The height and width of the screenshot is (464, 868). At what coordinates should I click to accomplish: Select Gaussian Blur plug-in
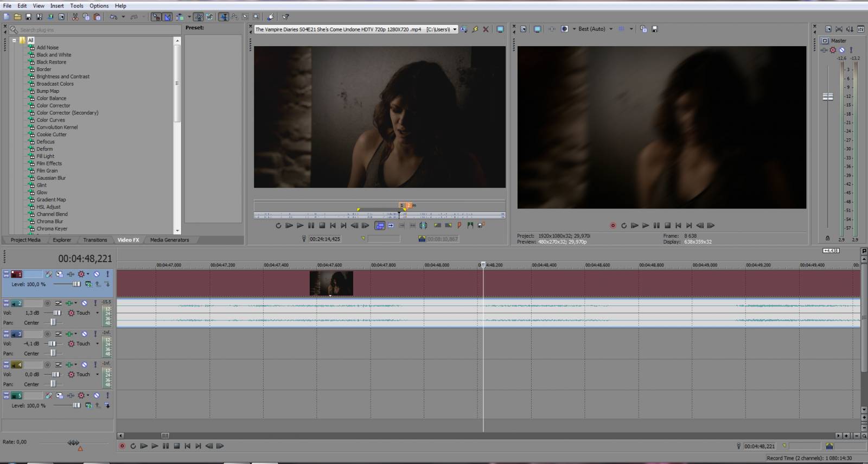(51, 178)
